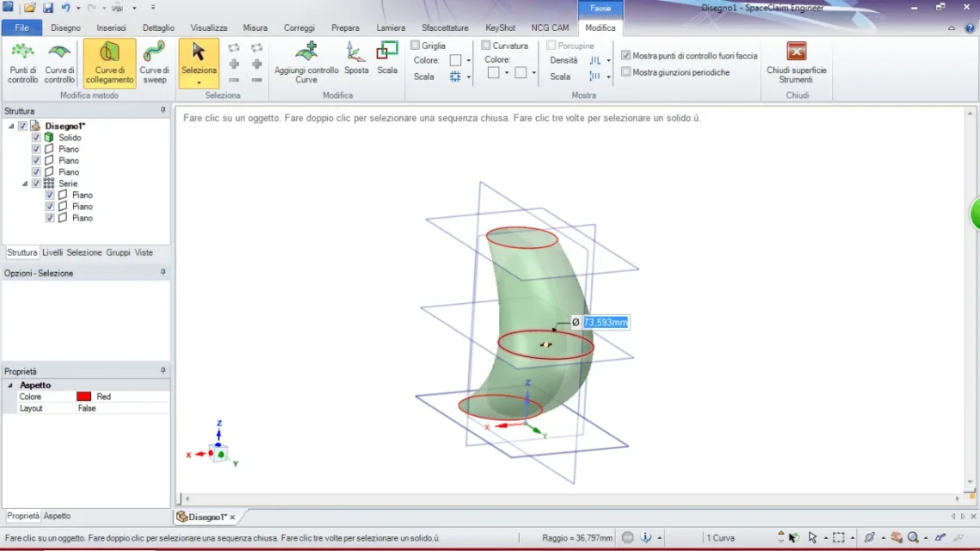Collapse the Serie tree node

(25, 183)
